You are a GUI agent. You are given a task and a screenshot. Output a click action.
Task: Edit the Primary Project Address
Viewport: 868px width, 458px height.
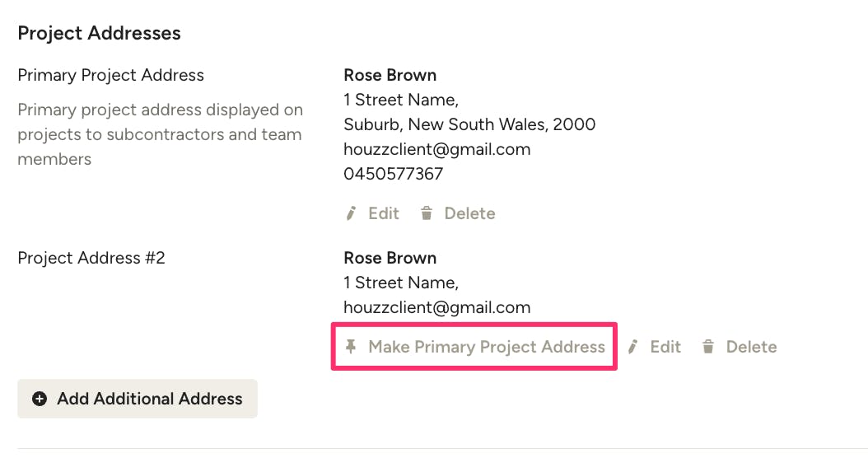tap(372, 213)
